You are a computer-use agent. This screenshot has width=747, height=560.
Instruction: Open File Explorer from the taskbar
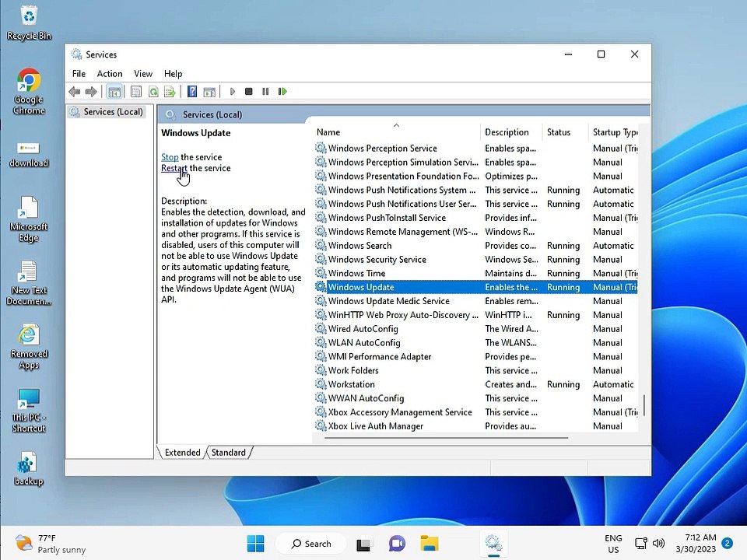(x=430, y=544)
